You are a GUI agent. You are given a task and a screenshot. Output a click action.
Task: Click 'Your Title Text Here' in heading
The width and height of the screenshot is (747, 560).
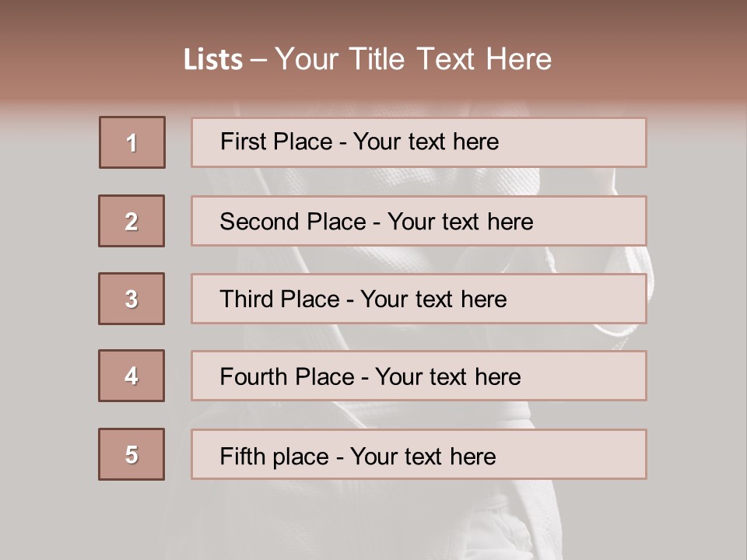point(413,59)
